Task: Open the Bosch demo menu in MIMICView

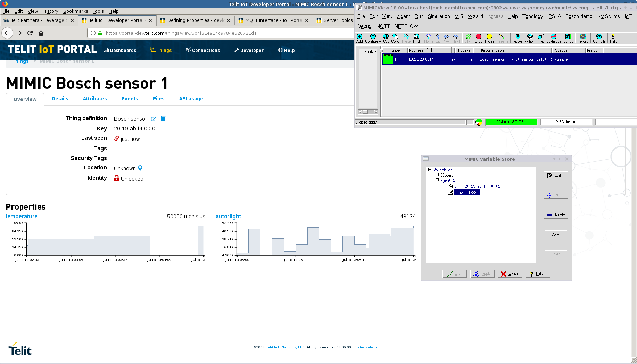Action: tap(579, 16)
